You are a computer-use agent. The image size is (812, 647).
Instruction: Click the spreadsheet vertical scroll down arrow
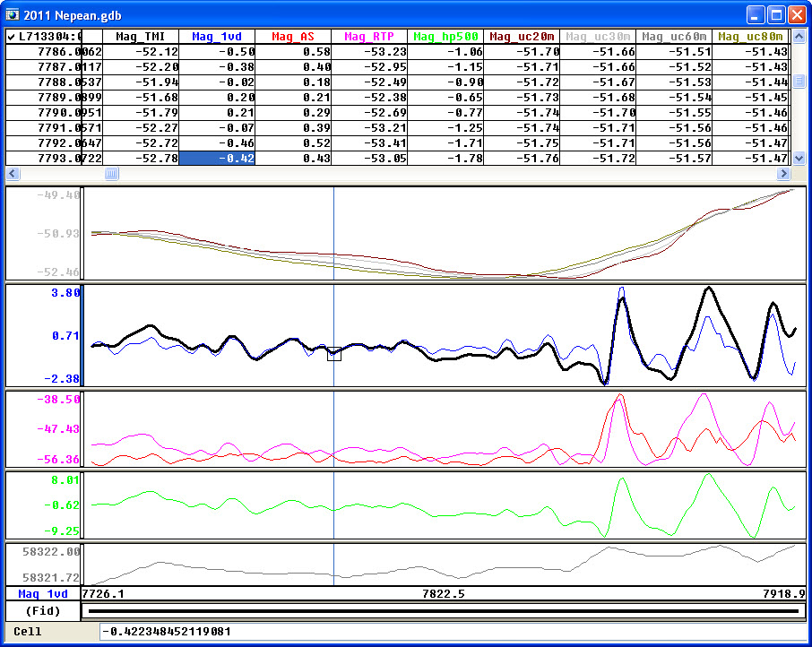(799, 159)
